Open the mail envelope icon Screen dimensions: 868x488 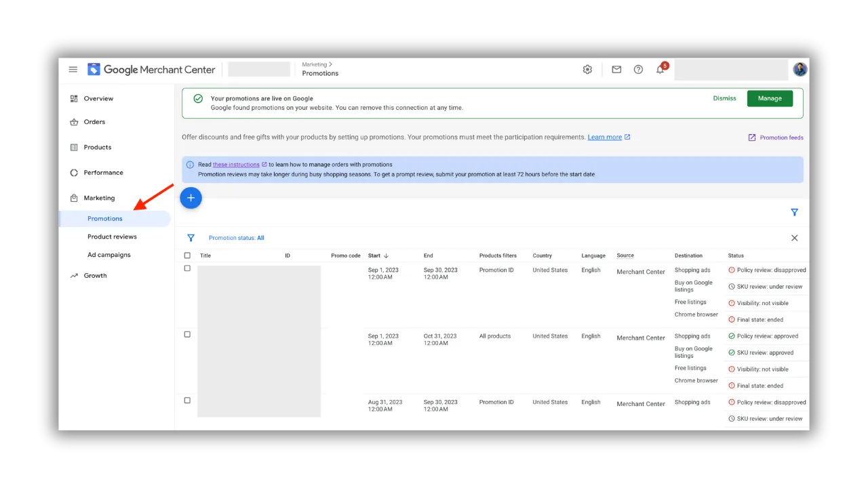[616, 69]
